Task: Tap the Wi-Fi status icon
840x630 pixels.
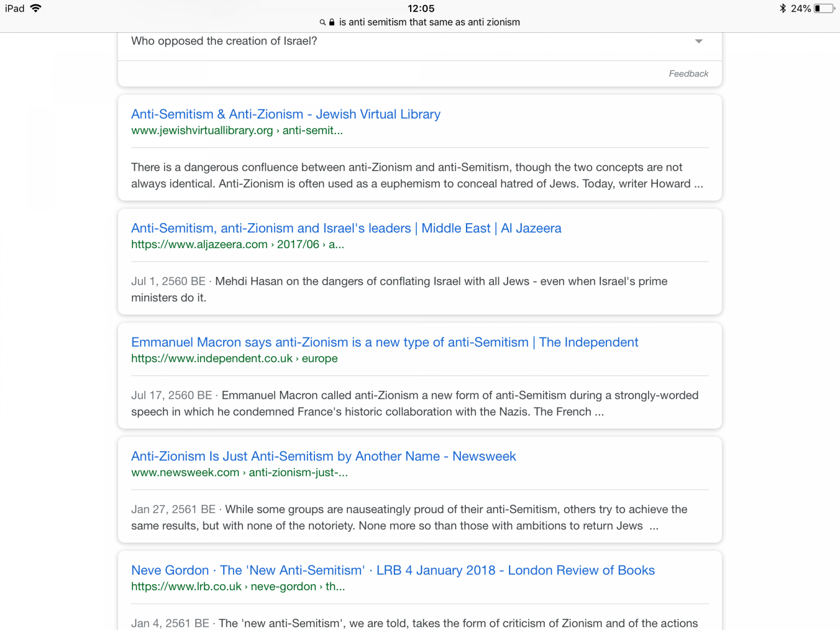Action: 36,8
